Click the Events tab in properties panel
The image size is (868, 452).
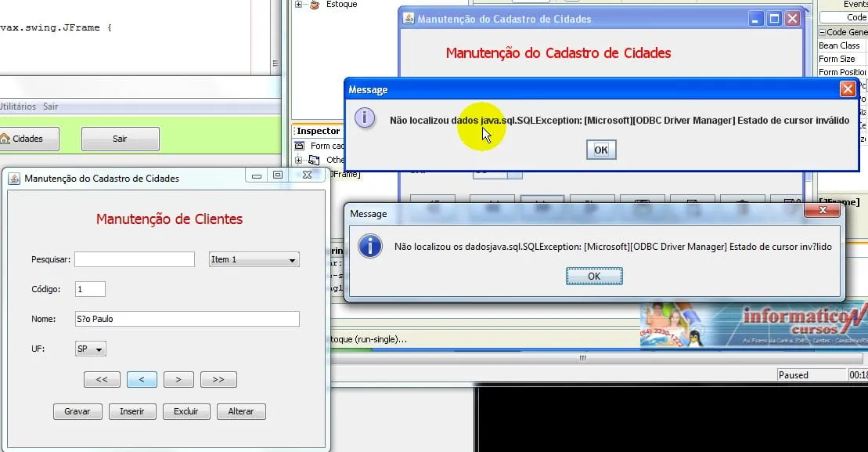click(x=855, y=5)
